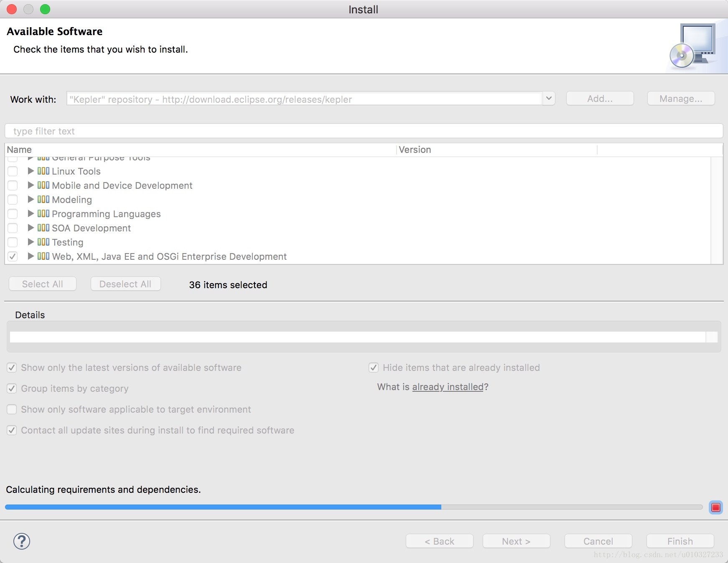
Task: Click the install wizard computer and disc image
Action: [693, 46]
